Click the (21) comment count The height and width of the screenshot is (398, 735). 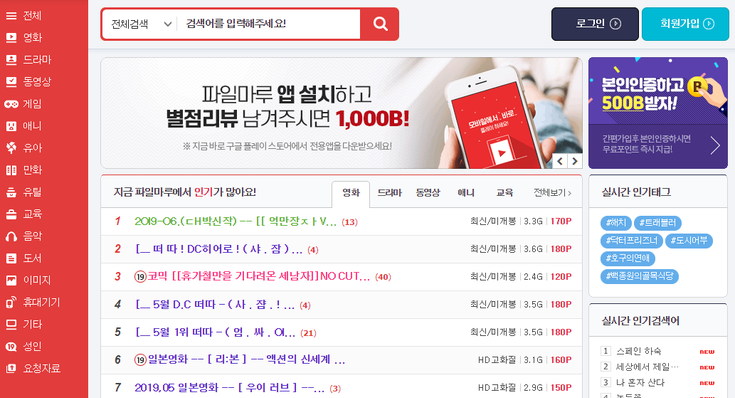point(308,333)
